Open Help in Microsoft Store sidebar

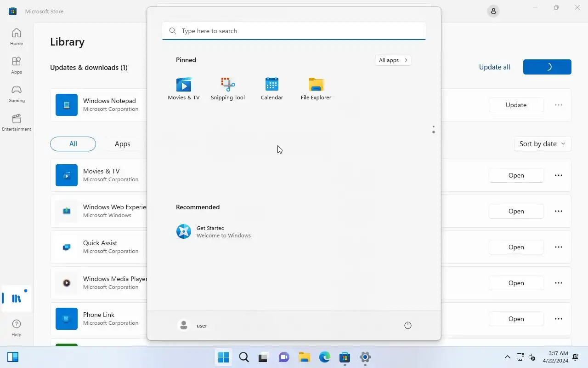pyautogui.click(x=17, y=328)
